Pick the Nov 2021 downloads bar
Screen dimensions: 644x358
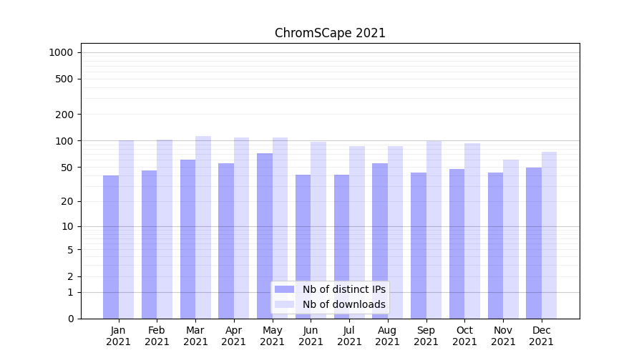511,239
